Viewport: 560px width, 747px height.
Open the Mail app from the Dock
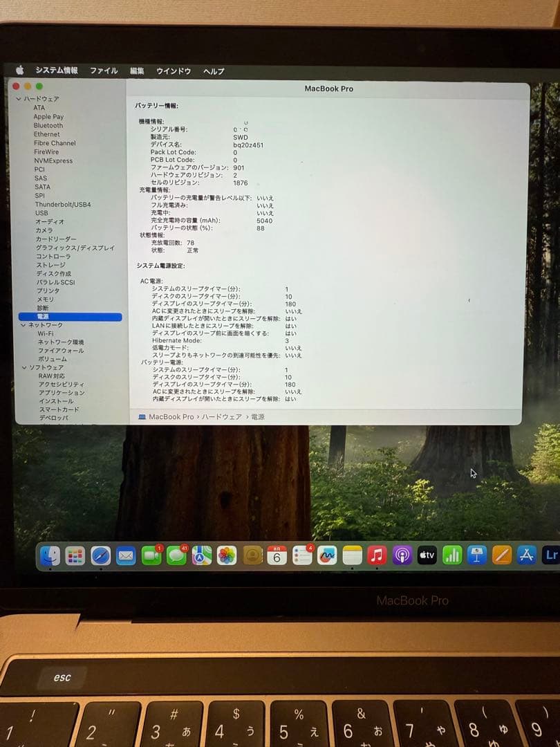point(126,555)
